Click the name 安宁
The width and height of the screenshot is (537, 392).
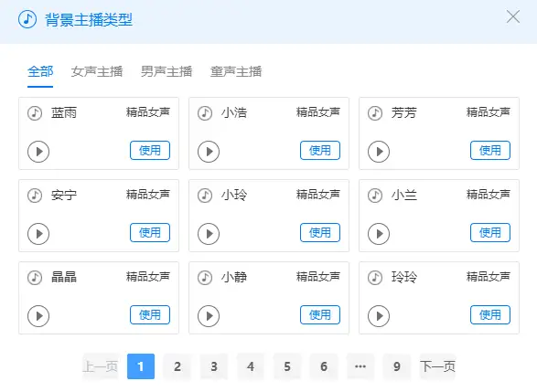64,196
